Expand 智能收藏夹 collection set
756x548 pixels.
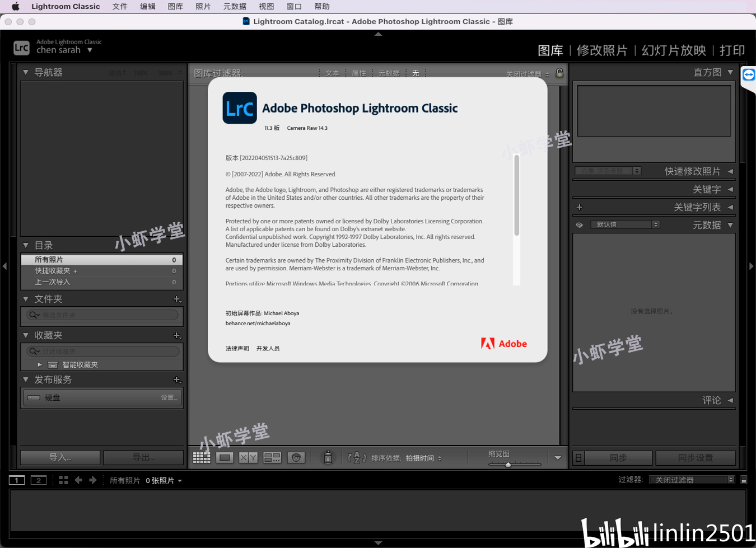tap(40, 365)
